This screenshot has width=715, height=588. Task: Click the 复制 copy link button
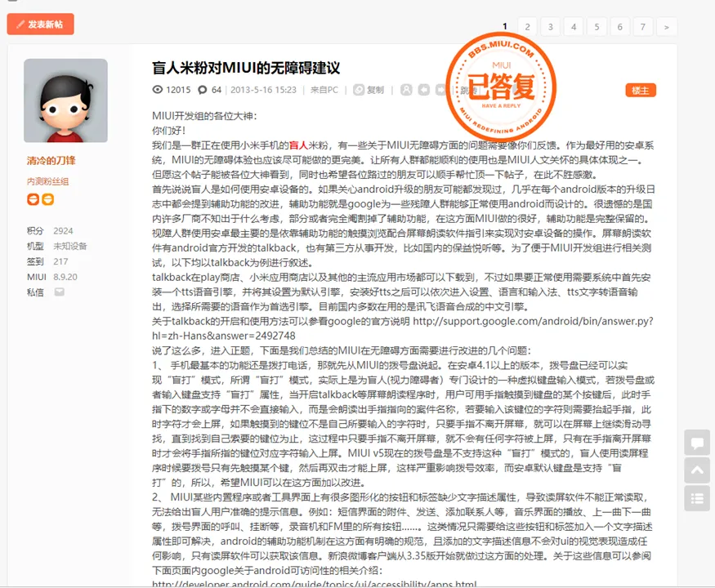click(369, 90)
